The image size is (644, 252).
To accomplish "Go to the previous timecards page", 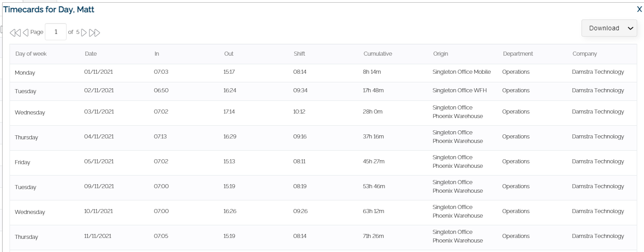I will tap(25, 33).
